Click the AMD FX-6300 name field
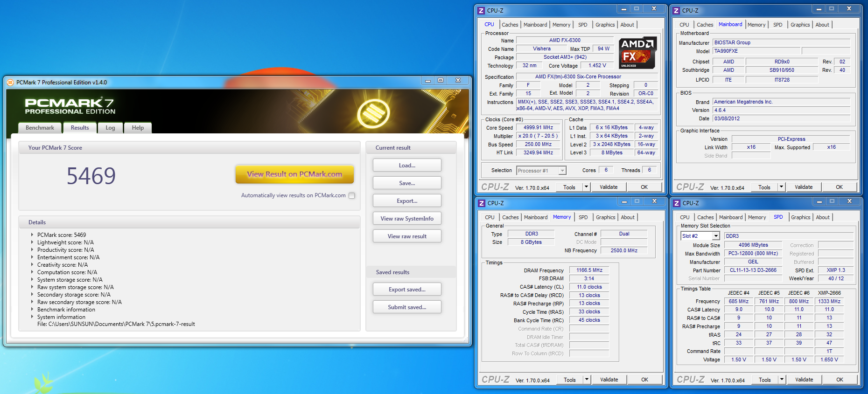868x394 pixels. (x=565, y=41)
